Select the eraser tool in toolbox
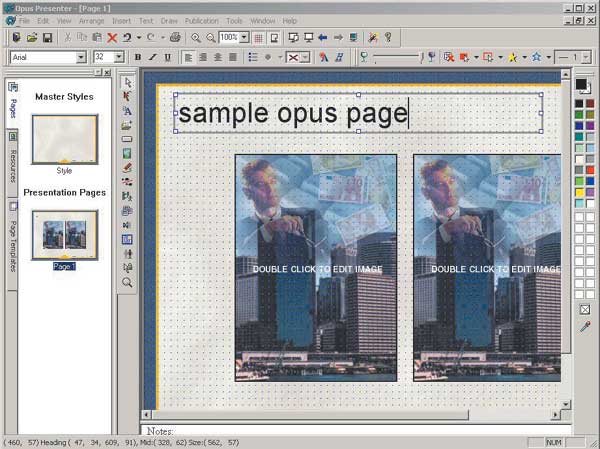Image resolution: width=600 pixels, height=449 pixels. point(127,168)
